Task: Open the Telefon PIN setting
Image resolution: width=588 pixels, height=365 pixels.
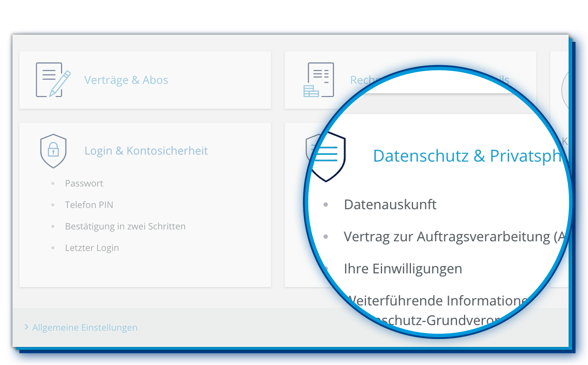Action: tap(89, 205)
